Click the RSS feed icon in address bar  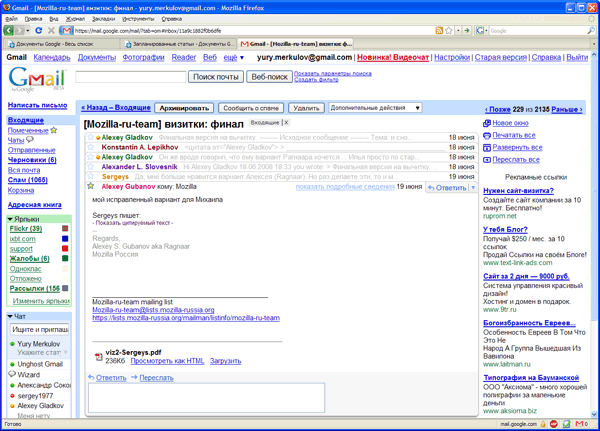click(x=439, y=31)
